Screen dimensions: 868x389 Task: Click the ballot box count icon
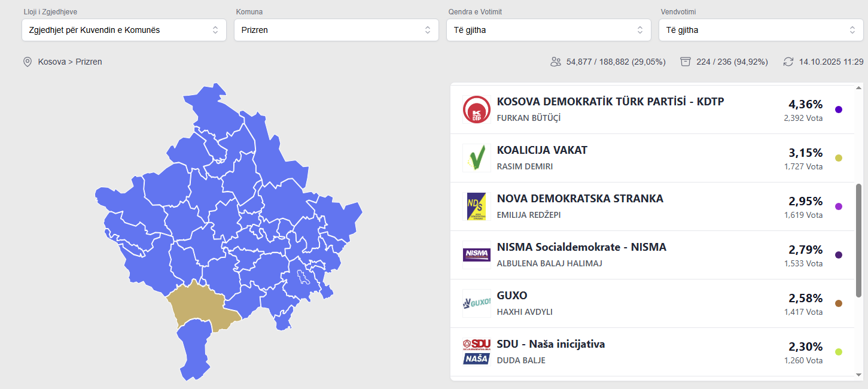[686, 62]
